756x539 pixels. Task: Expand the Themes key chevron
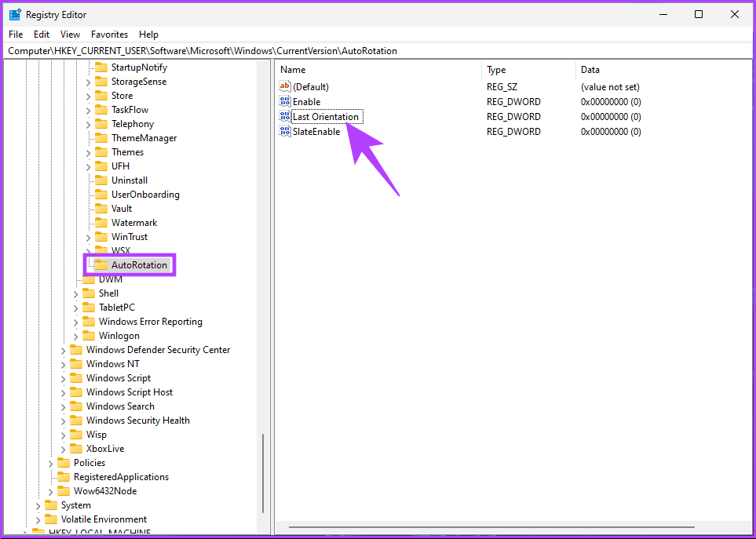click(88, 153)
